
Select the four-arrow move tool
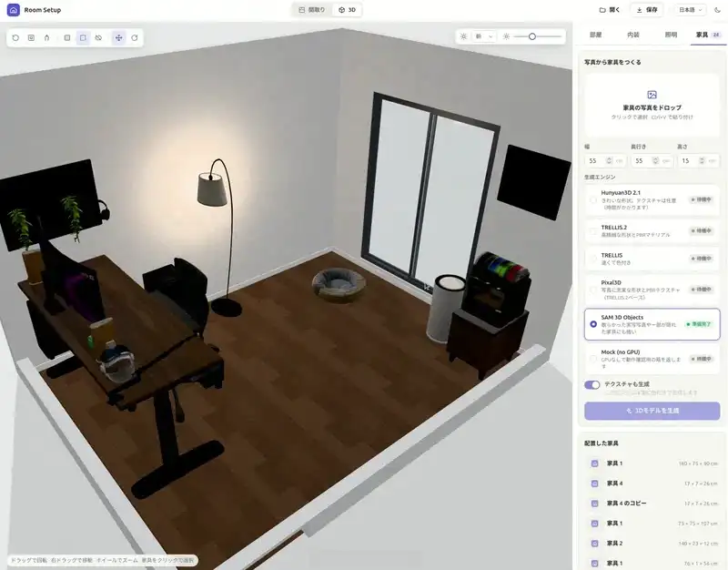pos(119,37)
